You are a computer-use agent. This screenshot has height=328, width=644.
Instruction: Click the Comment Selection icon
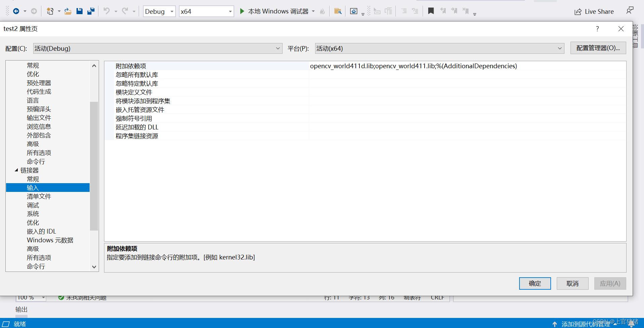click(404, 11)
